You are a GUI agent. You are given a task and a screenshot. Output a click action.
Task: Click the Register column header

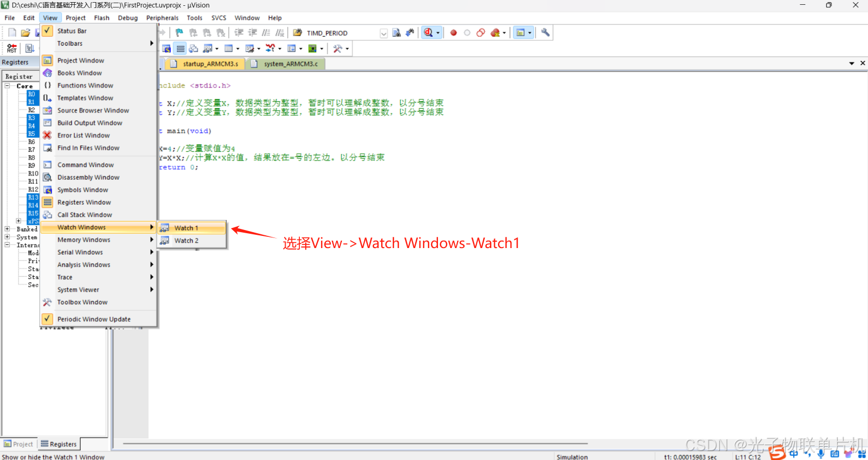tap(20, 76)
